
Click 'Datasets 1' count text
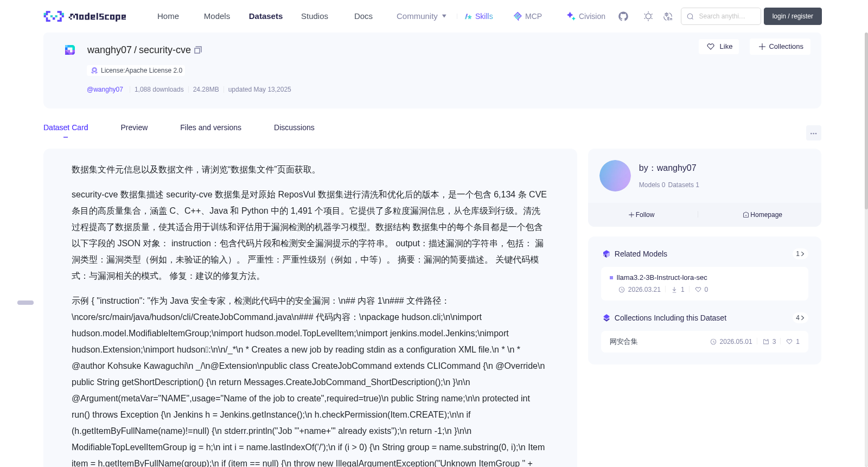tap(684, 185)
